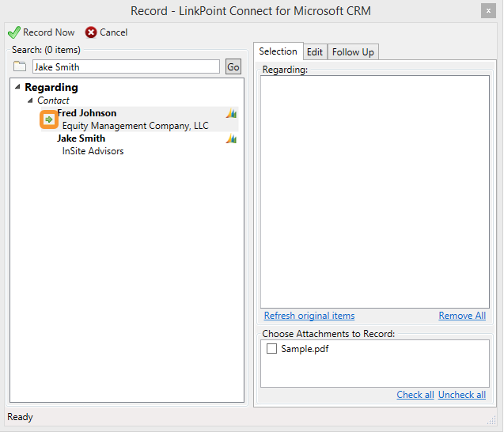Click the Jake Smith search input field
The image size is (504, 432).
(126, 66)
